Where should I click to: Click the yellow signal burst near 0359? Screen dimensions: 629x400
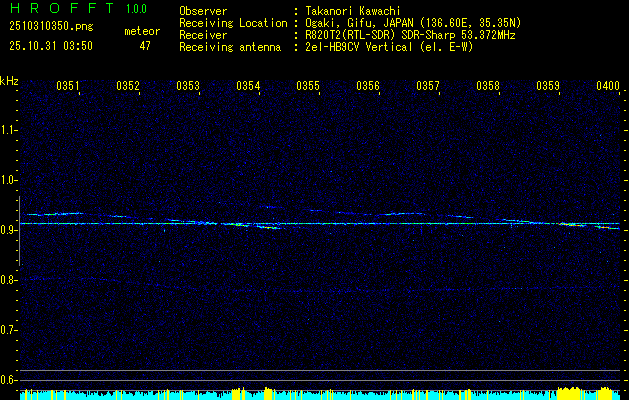pyautogui.click(x=570, y=392)
